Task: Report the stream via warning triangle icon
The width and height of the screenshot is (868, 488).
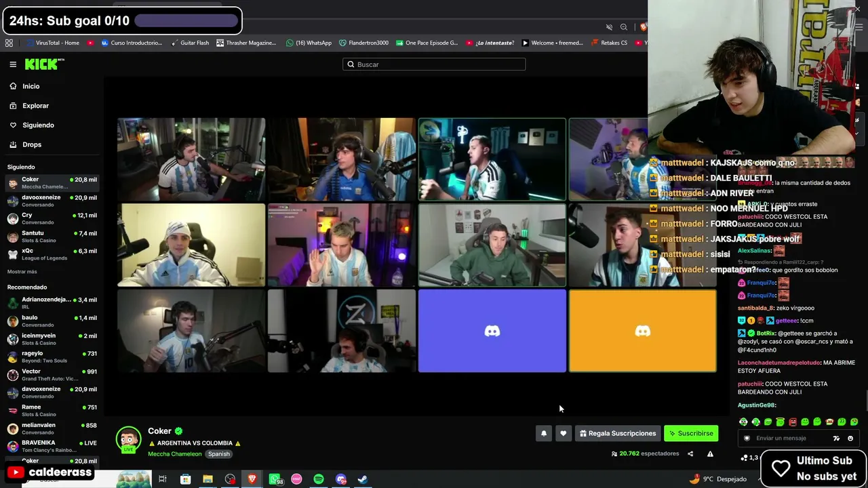Action: pyautogui.click(x=710, y=454)
